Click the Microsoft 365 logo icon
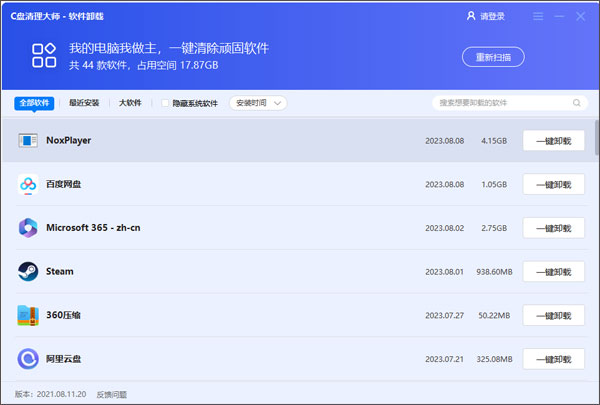This screenshot has width=600, height=405. point(28,228)
